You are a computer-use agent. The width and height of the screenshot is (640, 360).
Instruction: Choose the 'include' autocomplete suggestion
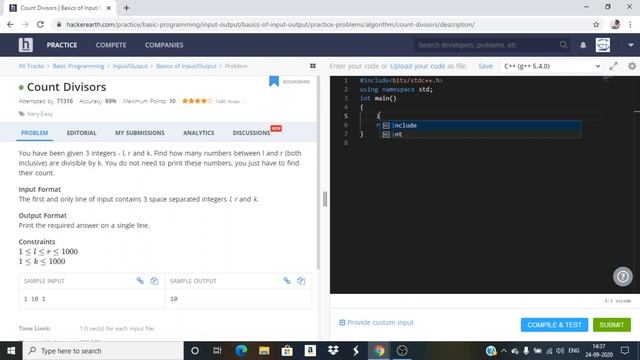click(480, 125)
